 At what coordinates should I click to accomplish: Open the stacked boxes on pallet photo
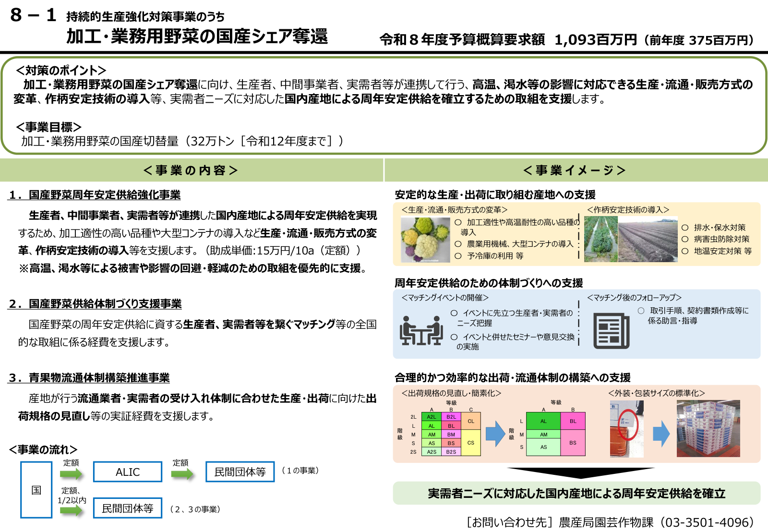[x=708, y=429]
